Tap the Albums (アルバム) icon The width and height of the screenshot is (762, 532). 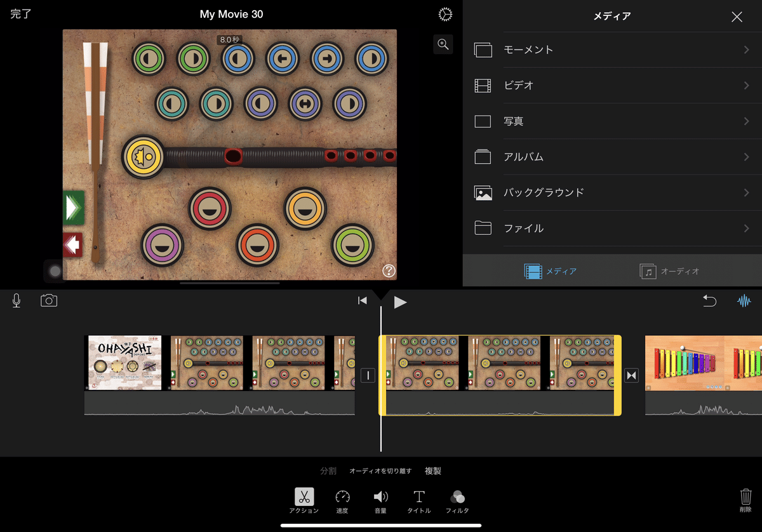pos(483,157)
